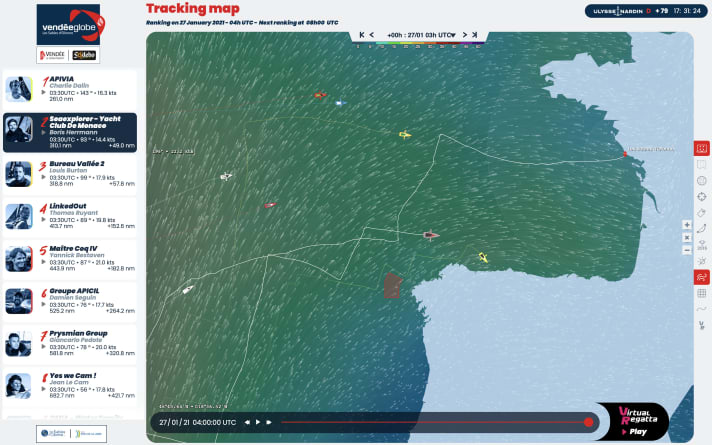
Task: Select LinkedOut Thomas Ruyant ranking entry
Action: tap(70, 216)
